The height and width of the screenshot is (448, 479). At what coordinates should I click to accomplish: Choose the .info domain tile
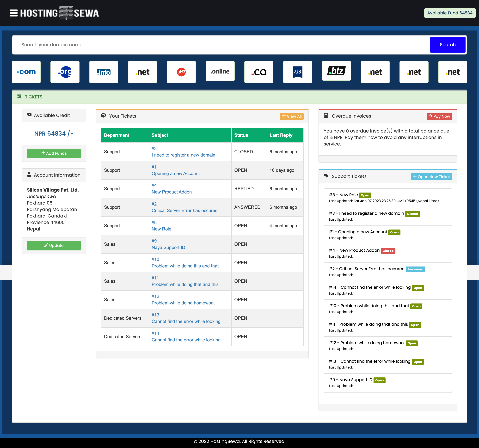coord(104,72)
